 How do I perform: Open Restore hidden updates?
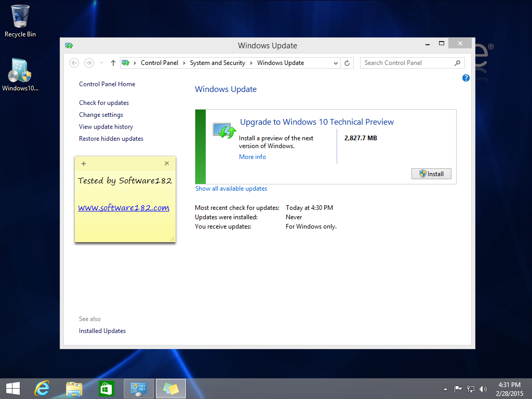coord(111,138)
